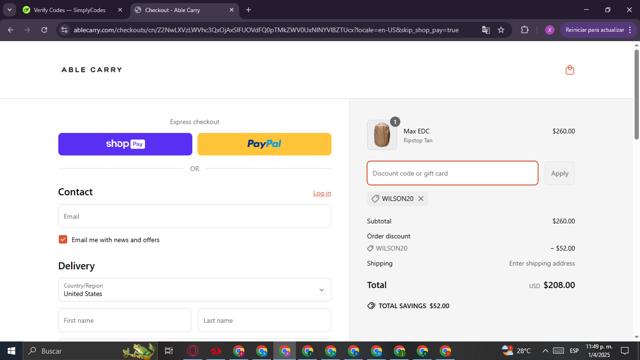Focus the Email input field

click(x=195, y=216)
